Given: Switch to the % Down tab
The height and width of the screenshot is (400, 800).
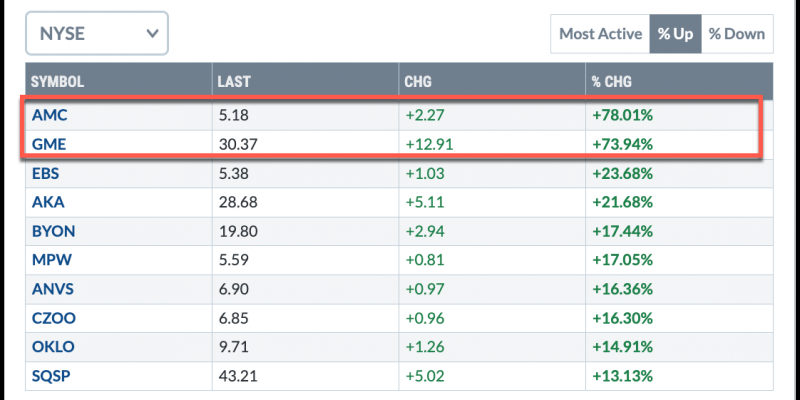Looking at the screenshot, I should (x=737, y=34).
